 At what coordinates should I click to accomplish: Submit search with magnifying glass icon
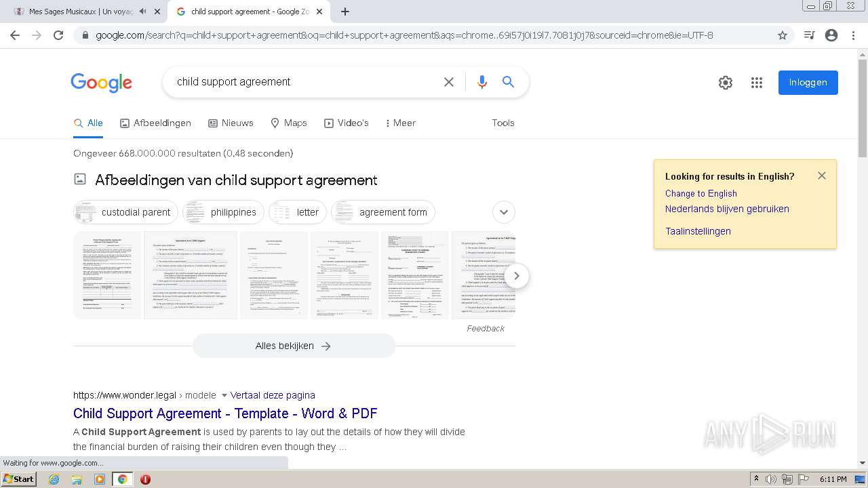(508, 82)
